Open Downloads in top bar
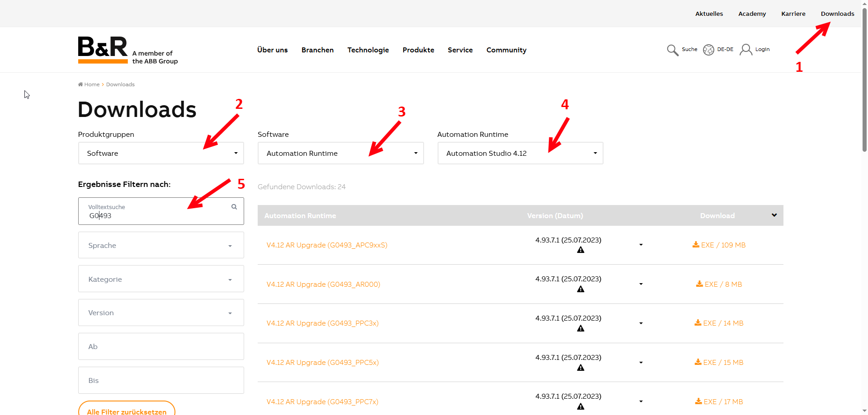This screenshot has width=868, height=415. pos(837,14)
